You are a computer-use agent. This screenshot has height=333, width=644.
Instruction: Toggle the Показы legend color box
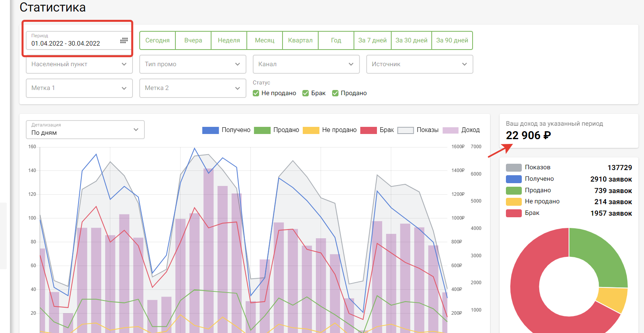click(x=406, y=130)
